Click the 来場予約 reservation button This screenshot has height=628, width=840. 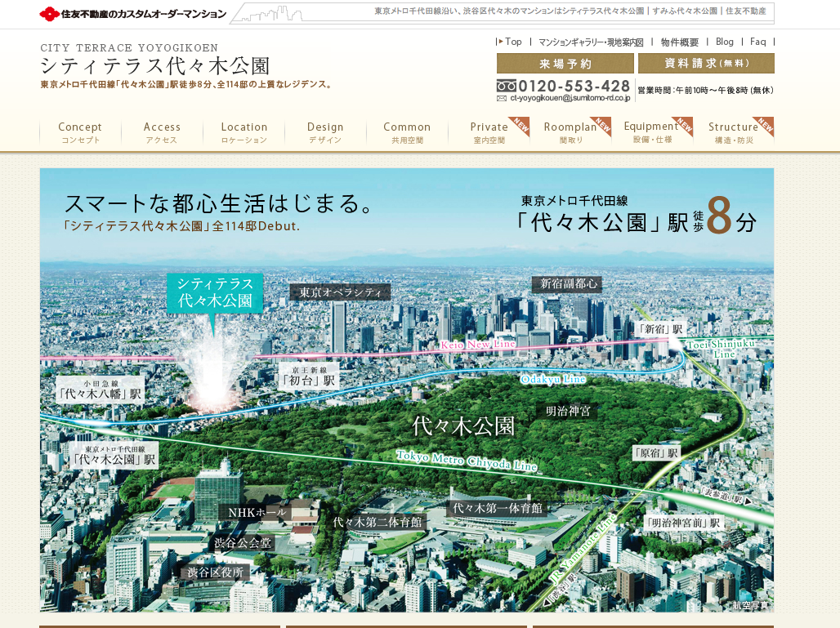coord(565,64)
